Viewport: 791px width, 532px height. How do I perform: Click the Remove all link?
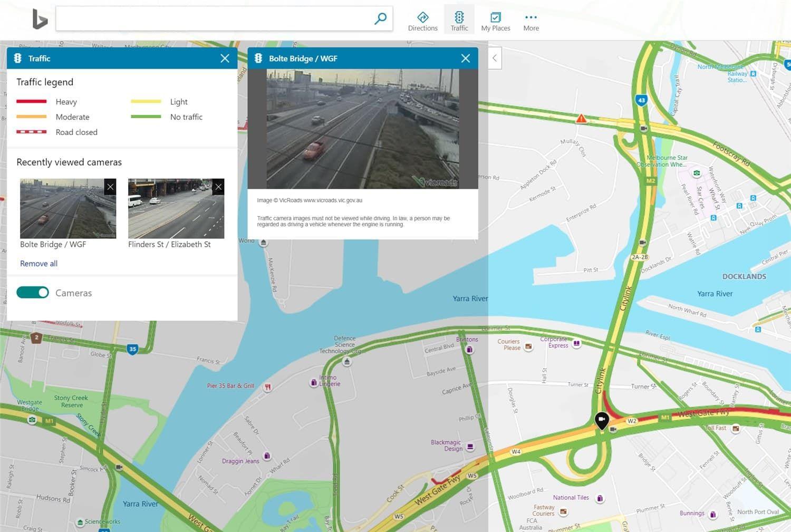38,264
